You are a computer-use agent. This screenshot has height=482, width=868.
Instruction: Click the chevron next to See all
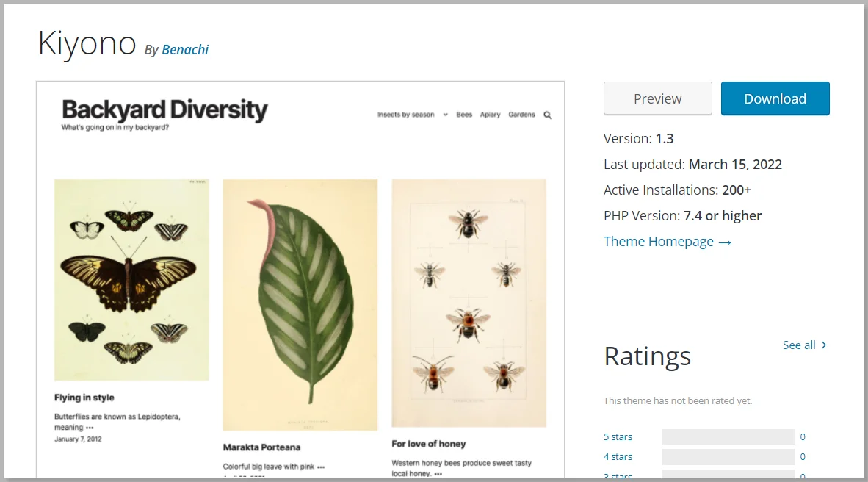(824, 345)
